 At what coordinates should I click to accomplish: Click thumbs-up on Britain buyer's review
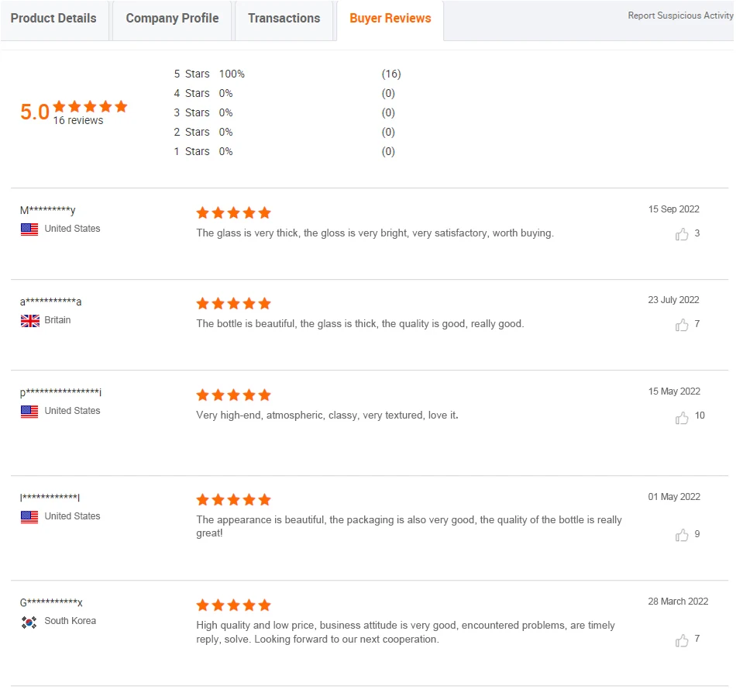tap(682, 325)
